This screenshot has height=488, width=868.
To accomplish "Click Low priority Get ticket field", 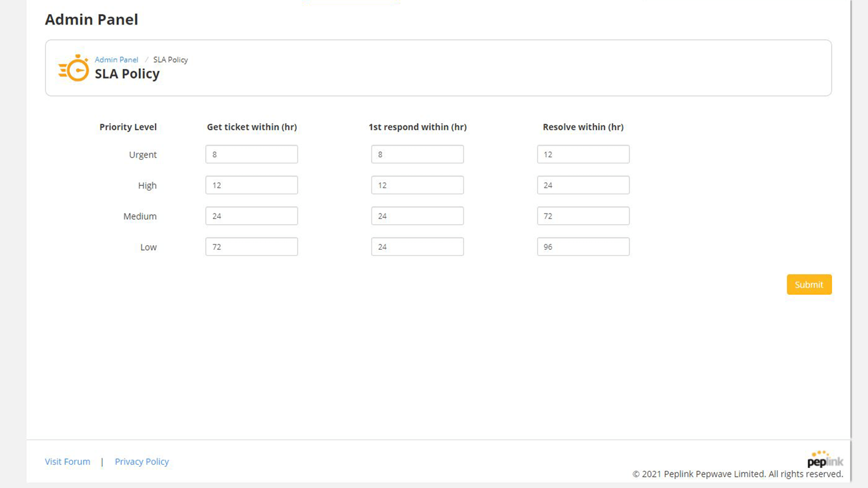I will coord(251,247).
